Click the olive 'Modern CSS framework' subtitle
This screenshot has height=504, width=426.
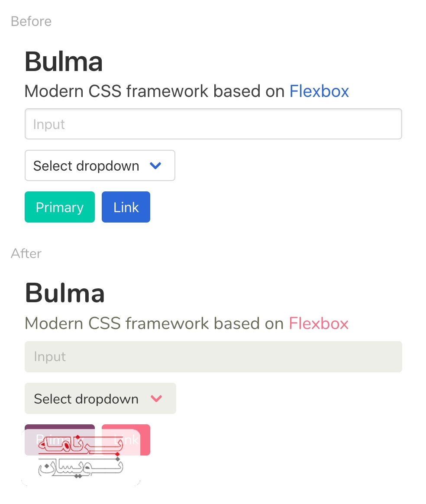coord(154,323)
